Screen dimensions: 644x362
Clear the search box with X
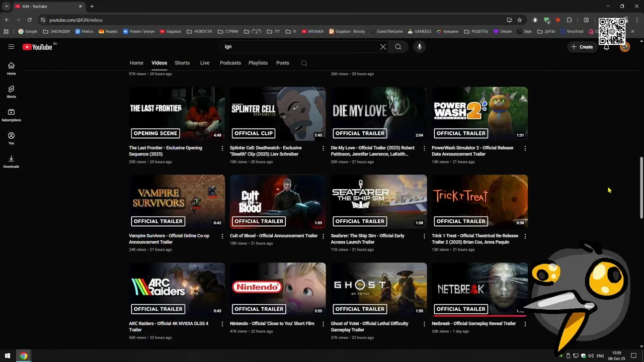tap(383, 47)
